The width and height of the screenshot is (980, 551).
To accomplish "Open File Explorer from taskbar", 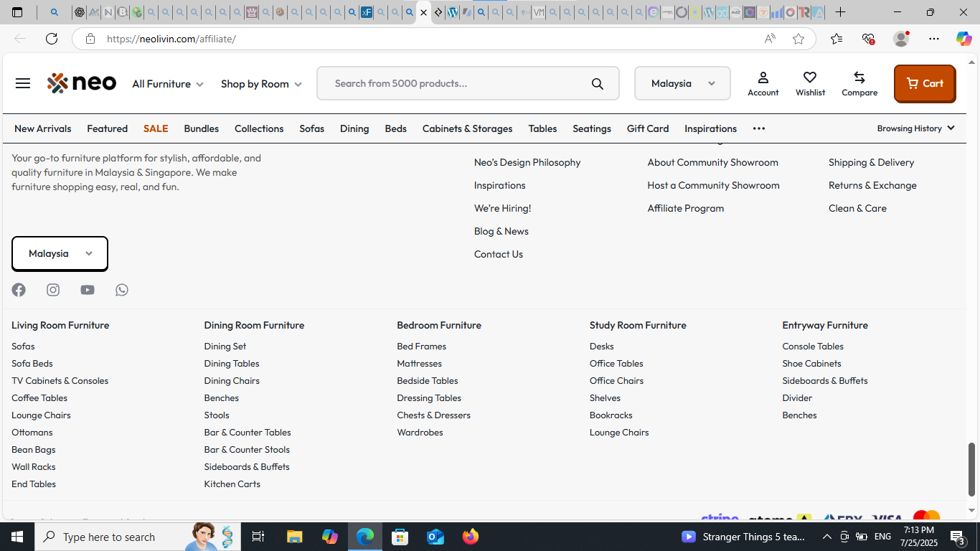I will point(295,537).
